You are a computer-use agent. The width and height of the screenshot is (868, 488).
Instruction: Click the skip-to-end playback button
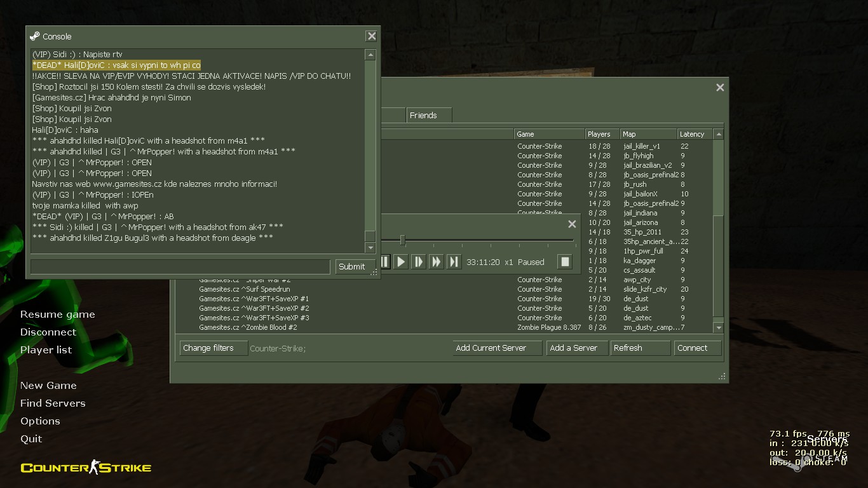(x=454, y=262)
